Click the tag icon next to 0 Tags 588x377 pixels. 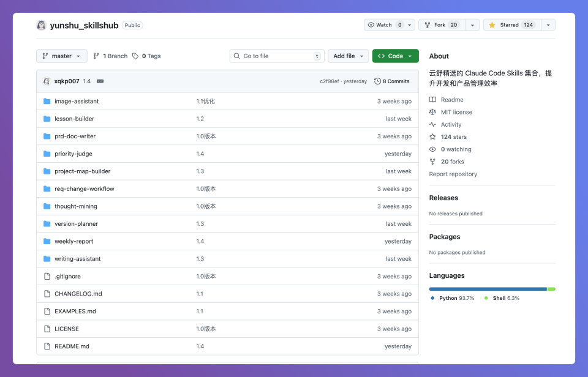[135, 56]
